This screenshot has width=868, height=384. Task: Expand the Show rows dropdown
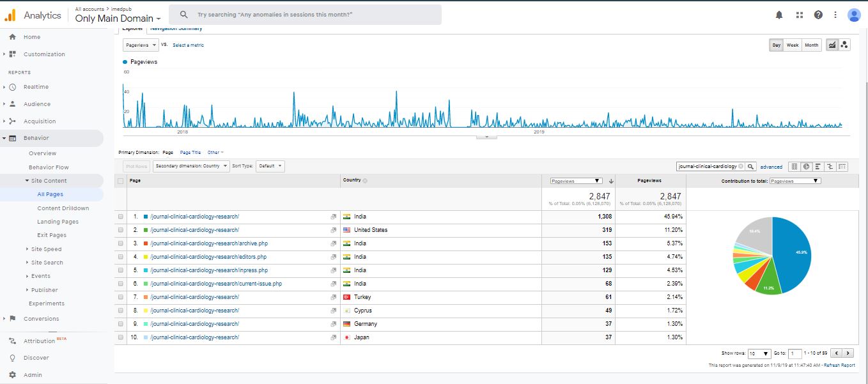point(760,353)
